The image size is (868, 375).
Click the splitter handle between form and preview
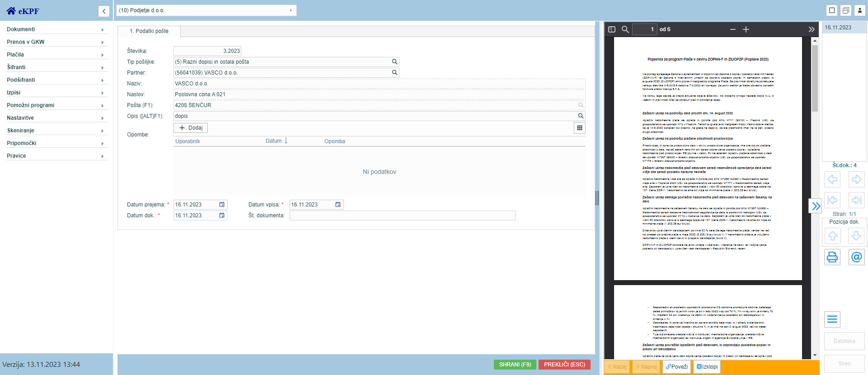point(597,198)
